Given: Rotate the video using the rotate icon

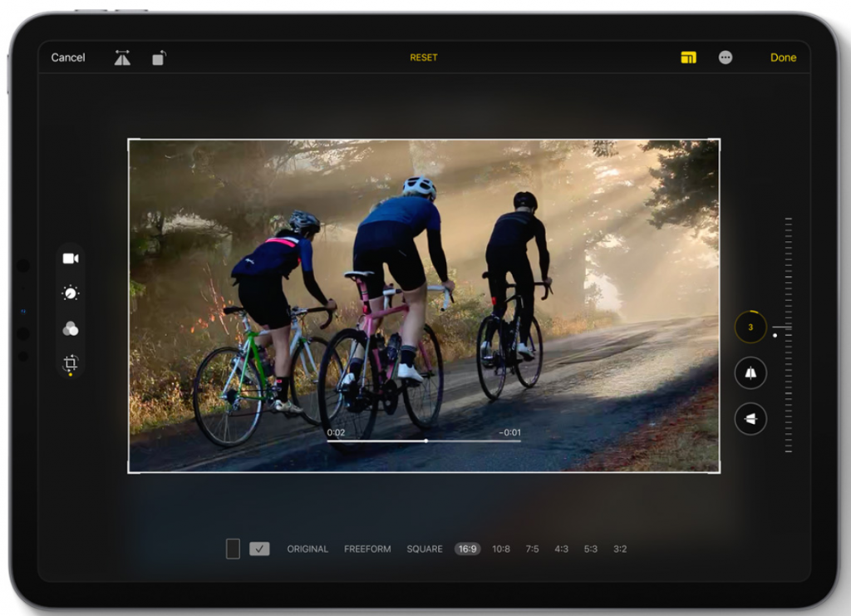Looking at the screenshot, I should [x=159, y=58].
